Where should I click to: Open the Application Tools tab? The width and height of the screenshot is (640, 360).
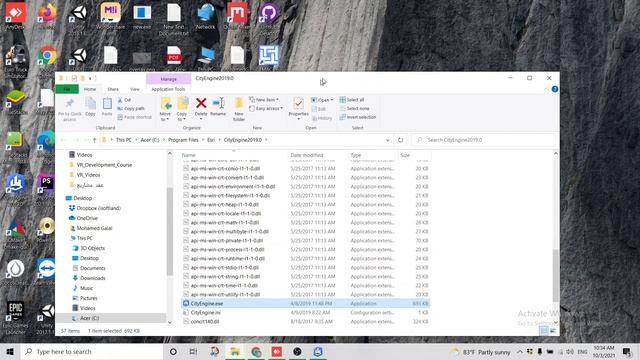(x=168, y=89)
